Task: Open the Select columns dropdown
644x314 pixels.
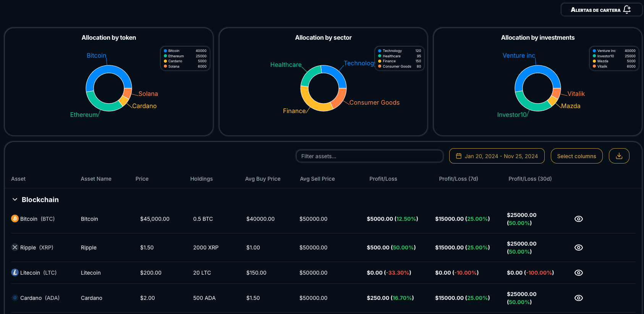Action: coord(576,156)
